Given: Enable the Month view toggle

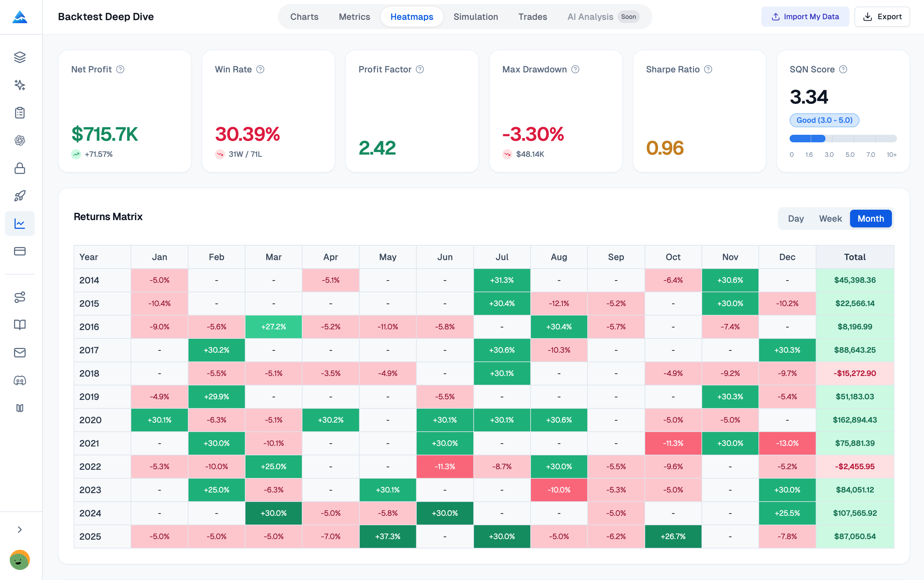Looking at the screenshot, I should point(870,218).
